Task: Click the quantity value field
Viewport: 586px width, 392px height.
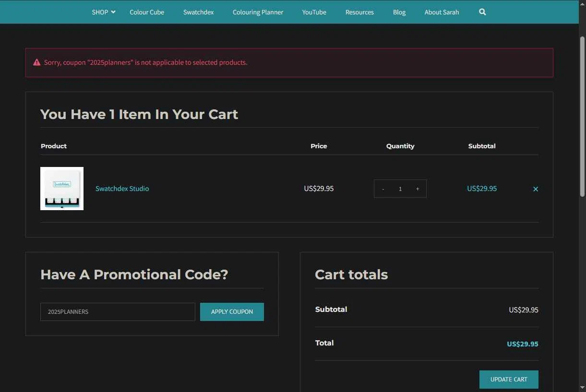Action: pyautogui.click(x=400, y=189)
